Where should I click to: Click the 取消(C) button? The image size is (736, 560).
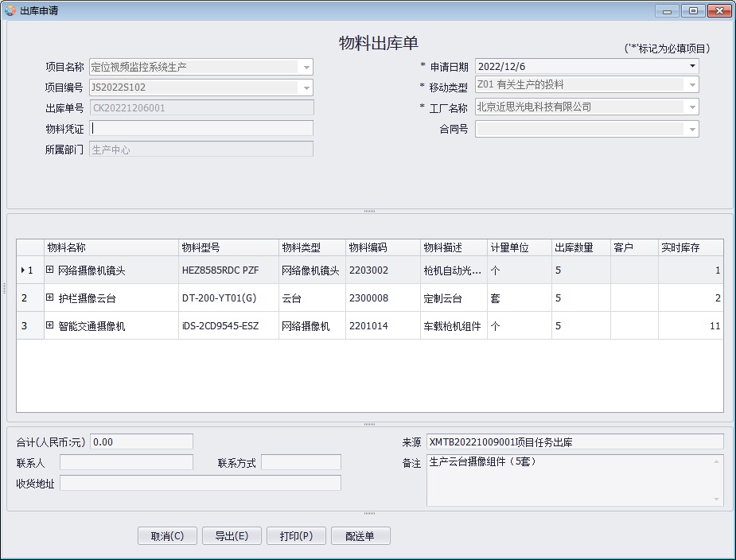tap(167, 536)
